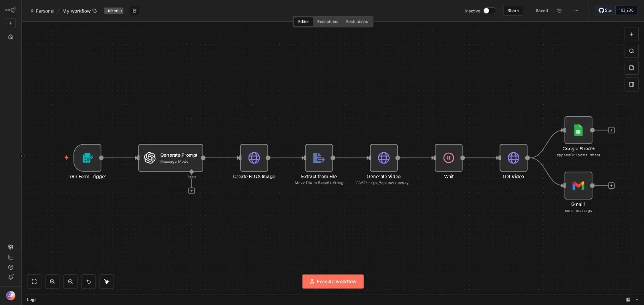Click the LinkedIn workflow tag
The width and height of the screenshot is (644, 305).
tap(114, 11)
